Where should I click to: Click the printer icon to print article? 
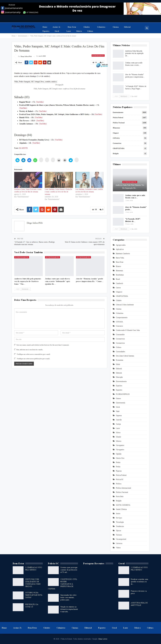65,160
